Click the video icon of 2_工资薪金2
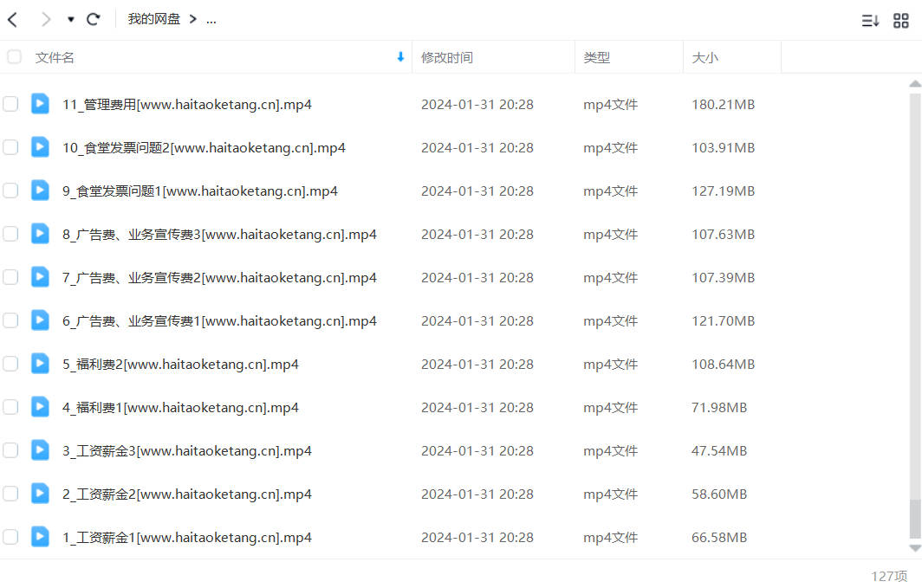The height and width of the screenshot is (588, 922). click(40, 494)
